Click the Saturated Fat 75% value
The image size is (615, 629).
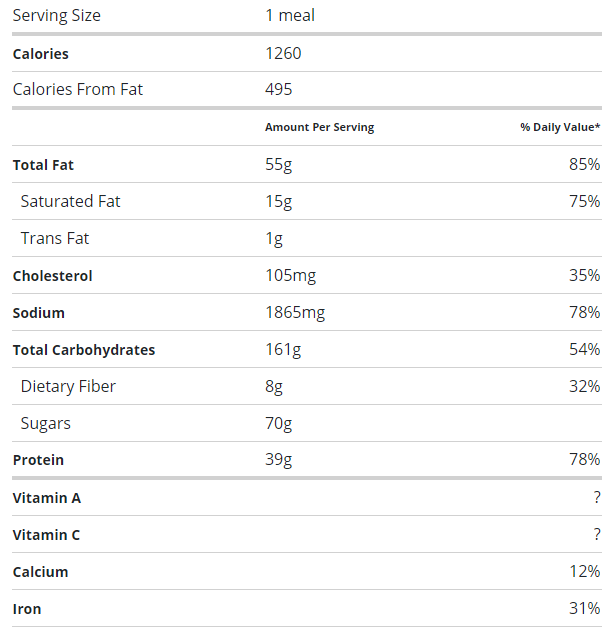tap(584, 201)
